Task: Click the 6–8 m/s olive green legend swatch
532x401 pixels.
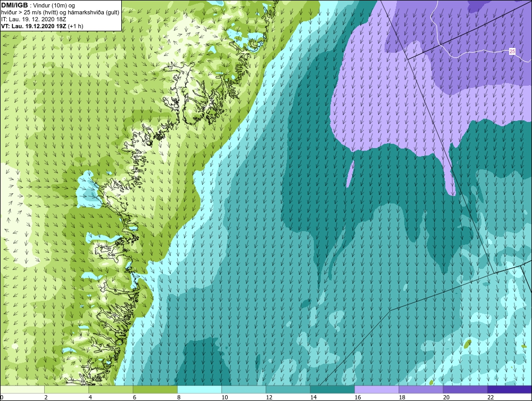Action: [155, 389]
